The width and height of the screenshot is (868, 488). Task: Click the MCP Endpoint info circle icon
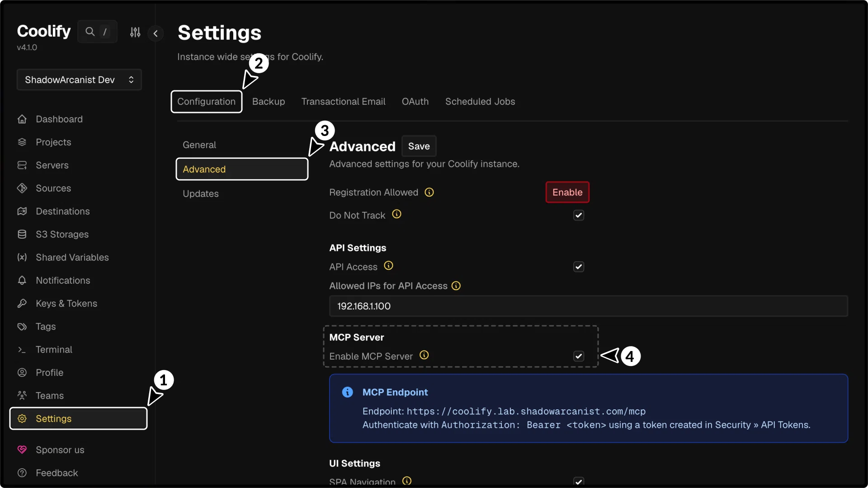(347, 392)
